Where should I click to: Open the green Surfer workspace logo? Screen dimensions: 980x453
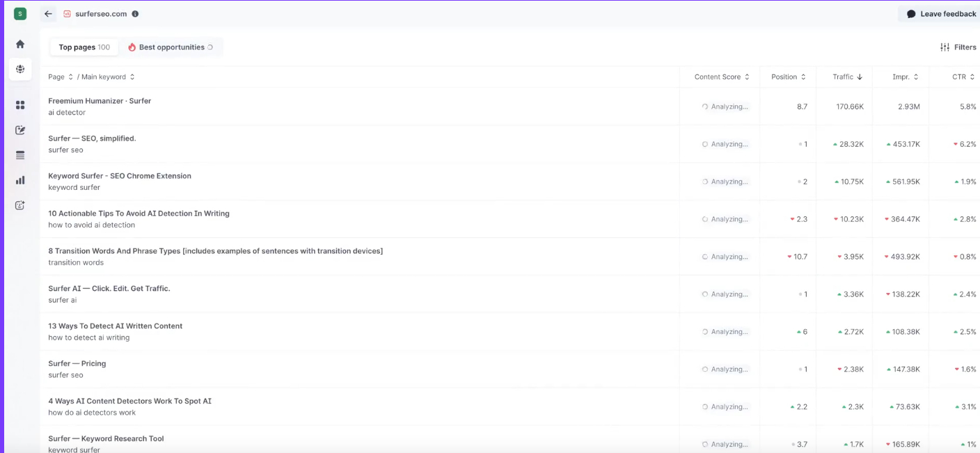pyautogui.click(x=20, y=14)
